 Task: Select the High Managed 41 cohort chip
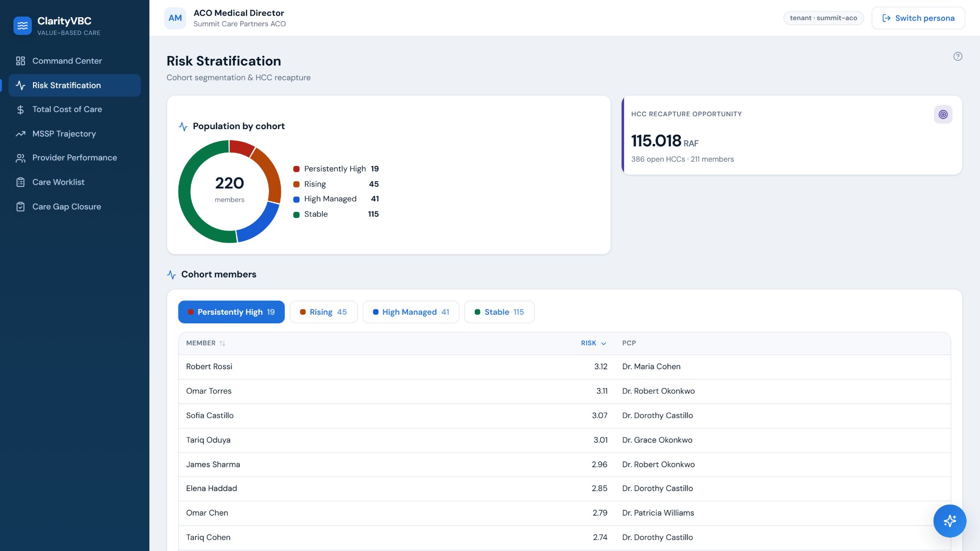pos(411,312)
